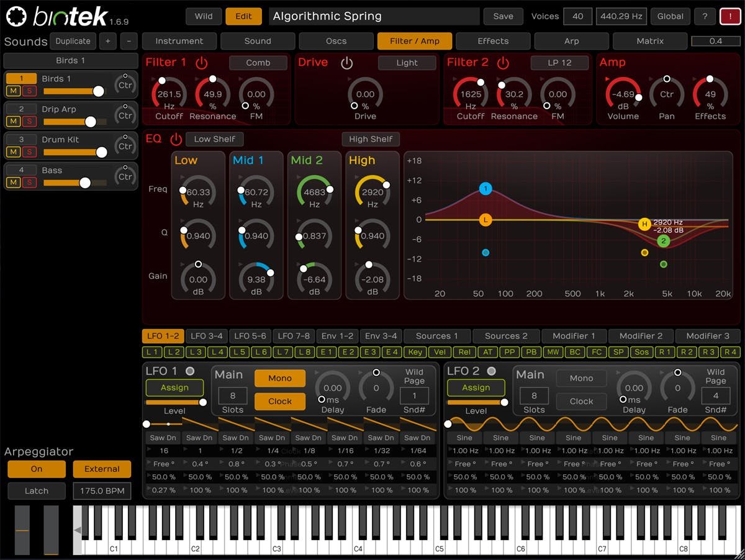Click the Save button
The image size is (745, 560).
coord(503,16)
